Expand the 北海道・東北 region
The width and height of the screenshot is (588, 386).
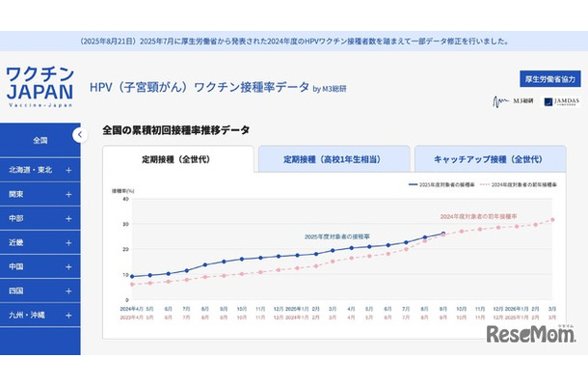point(40,170)
